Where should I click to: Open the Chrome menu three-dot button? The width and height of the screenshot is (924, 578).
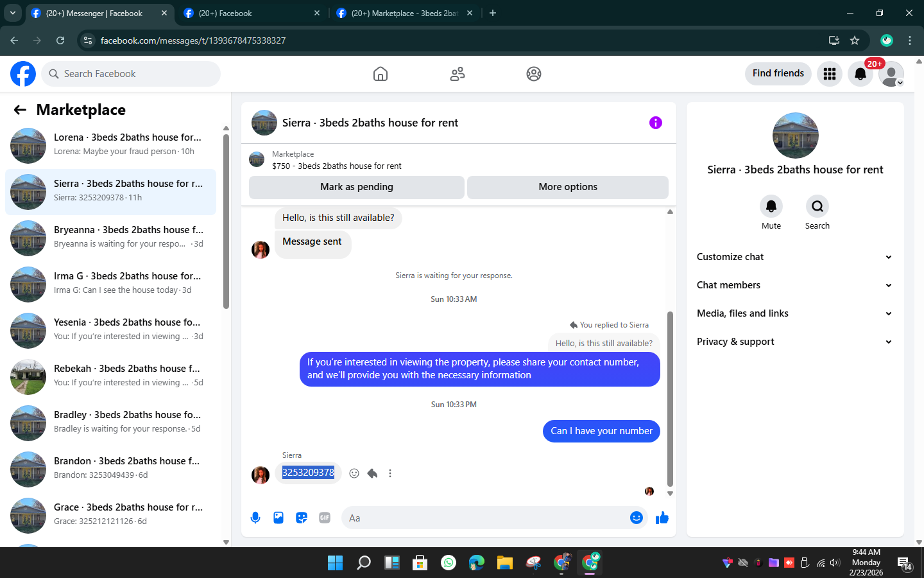(910, 40)
